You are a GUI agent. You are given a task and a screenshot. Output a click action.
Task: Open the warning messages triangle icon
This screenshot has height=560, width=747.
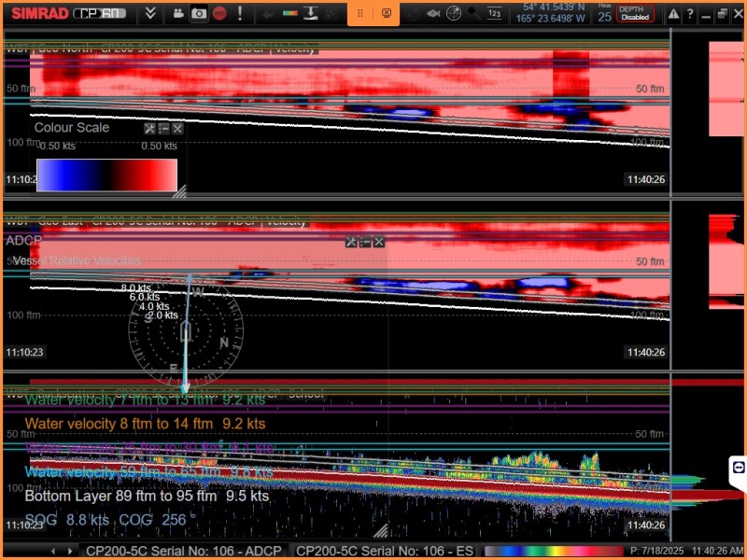[671, 14]
